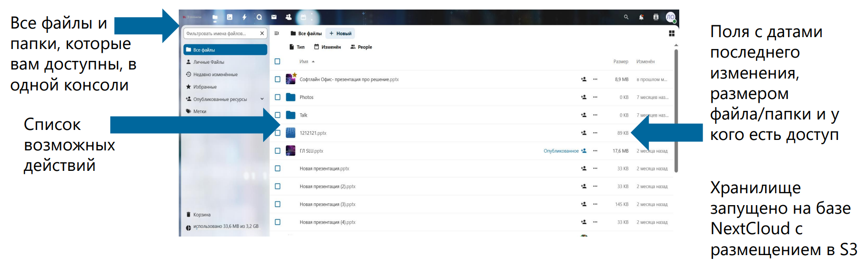Click the ГЛ SLU.pptx thumbnail

coord(291,151)
